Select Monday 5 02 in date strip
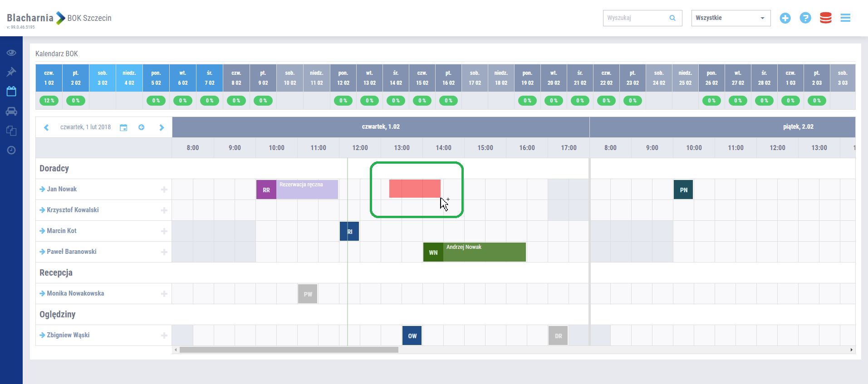The image size is (868, 384). click(x=156, y=78)
